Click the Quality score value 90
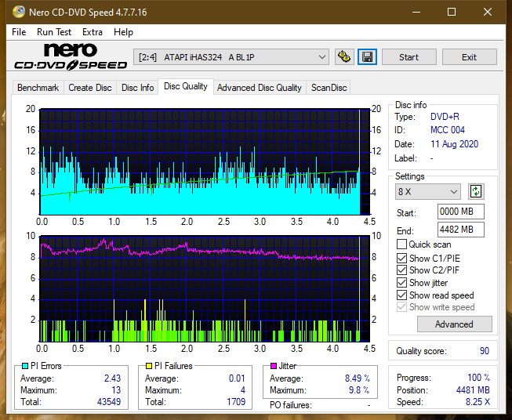 tap(485, 351)
